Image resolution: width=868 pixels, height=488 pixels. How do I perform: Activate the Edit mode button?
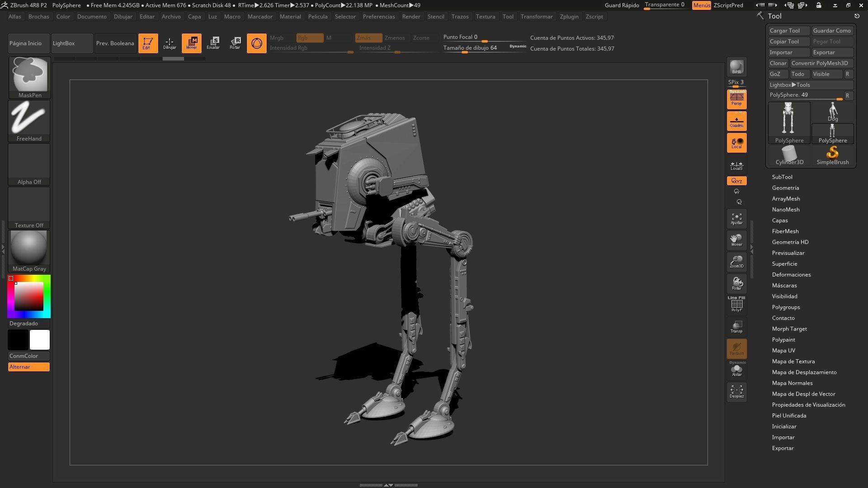(148, 43)
